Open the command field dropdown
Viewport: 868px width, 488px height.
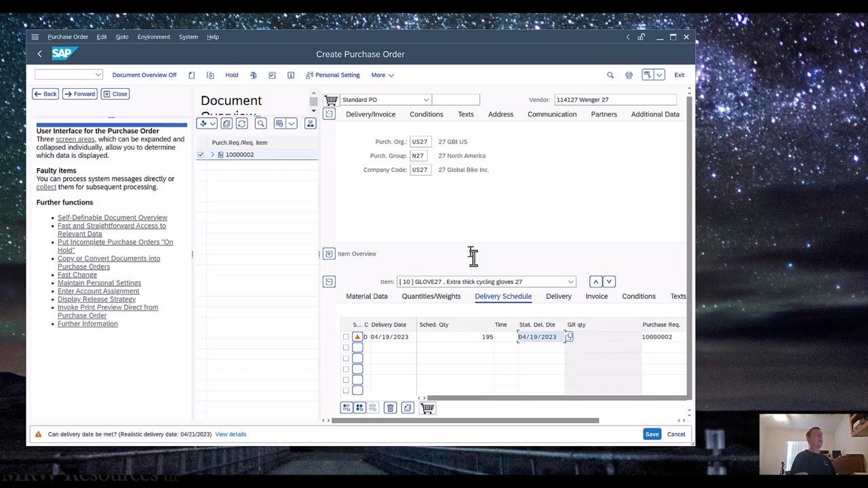[98, 75]
